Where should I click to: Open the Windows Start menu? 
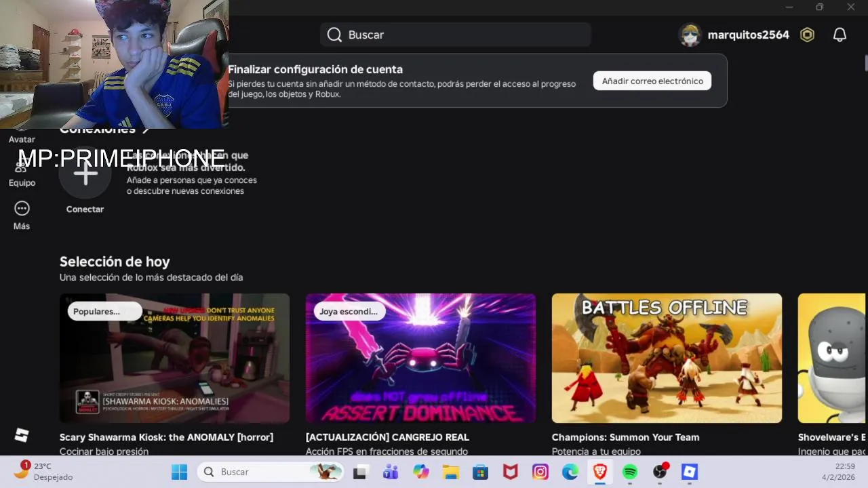[179, 472]
